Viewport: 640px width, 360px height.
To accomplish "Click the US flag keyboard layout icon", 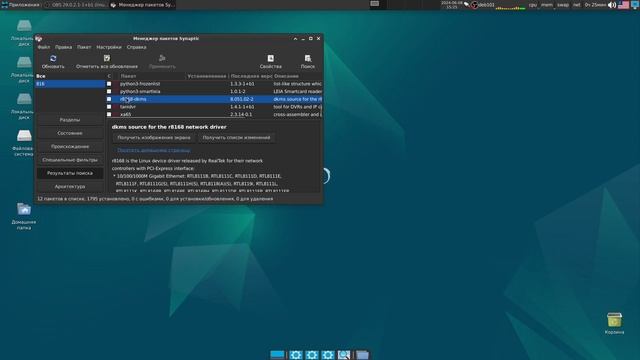I will [x=623, y=5].
